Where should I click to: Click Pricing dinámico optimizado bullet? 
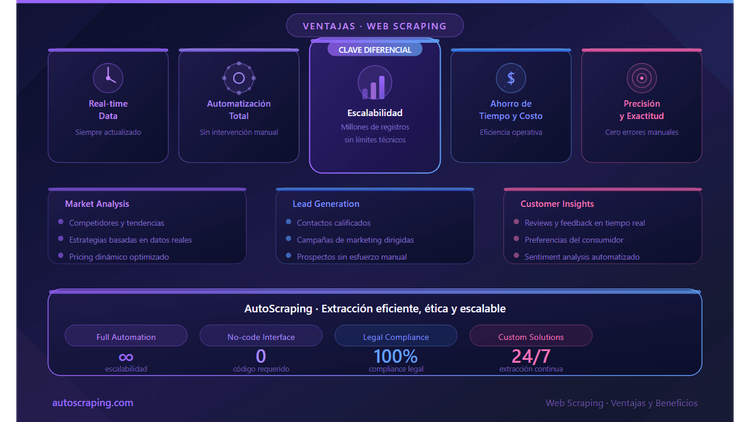pyautogui.click(x=119, y=257)
